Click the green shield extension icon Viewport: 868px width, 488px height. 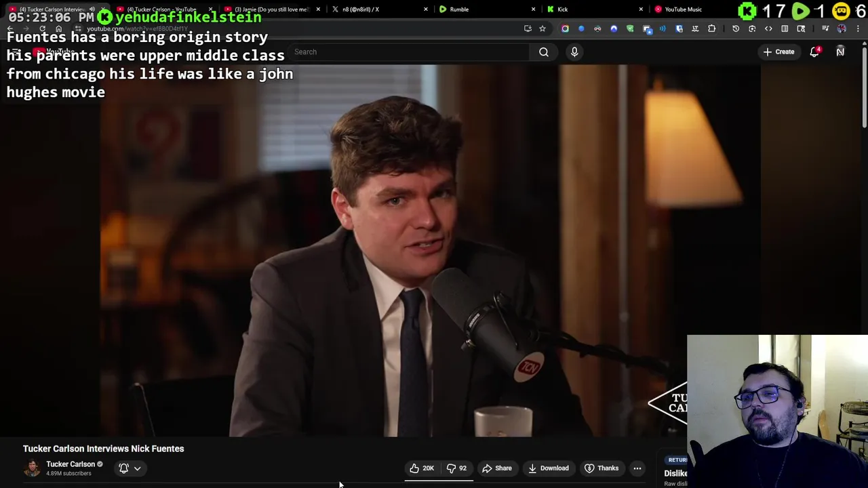tap(630, 28)
